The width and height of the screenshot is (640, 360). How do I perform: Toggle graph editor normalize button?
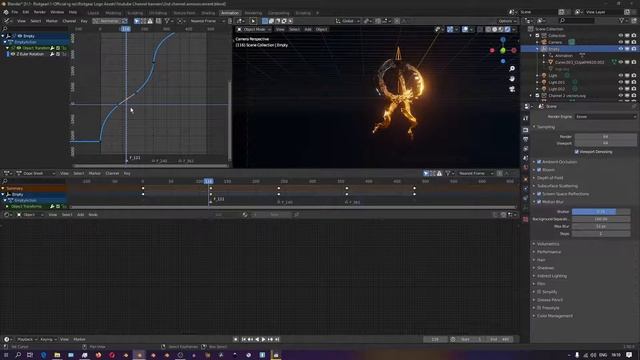109,21
